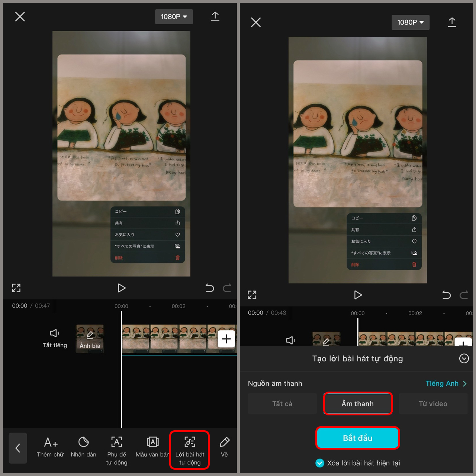Select Thêm chữ add text tool

[50, 447]
